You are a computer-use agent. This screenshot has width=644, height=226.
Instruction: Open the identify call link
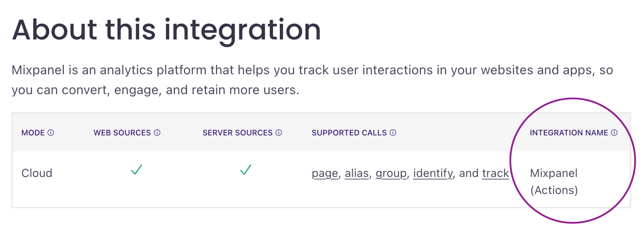433,173
